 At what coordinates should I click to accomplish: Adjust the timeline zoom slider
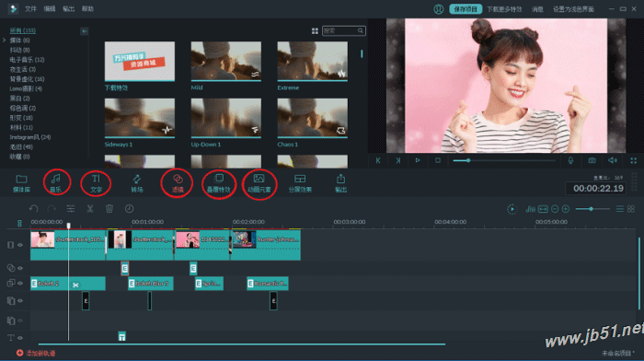pos(592,209)
